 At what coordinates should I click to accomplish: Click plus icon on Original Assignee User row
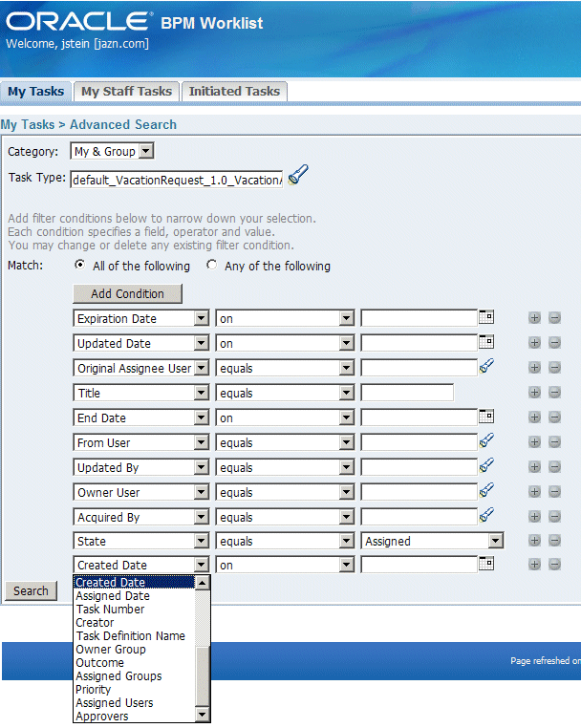click(534, 368)
